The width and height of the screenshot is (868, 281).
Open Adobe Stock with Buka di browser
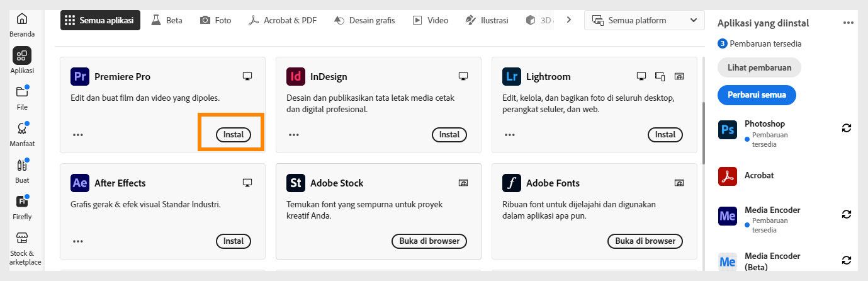(429, 241)
